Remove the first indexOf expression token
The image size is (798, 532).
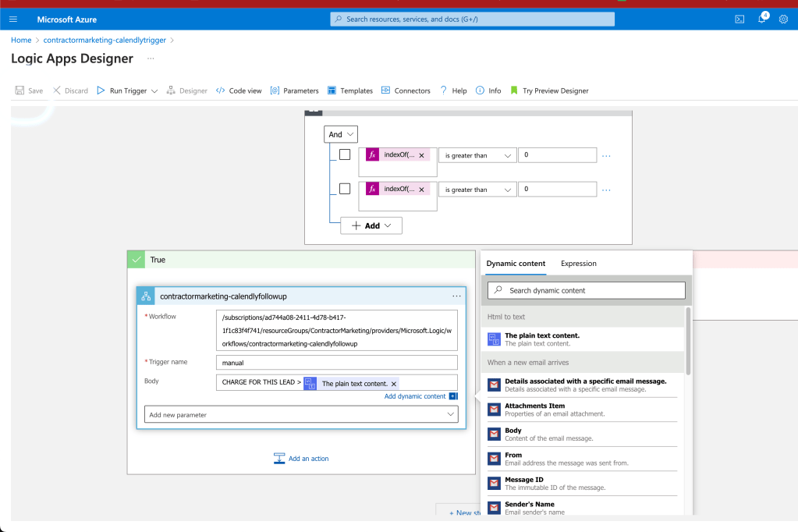(x=421, y=155)
